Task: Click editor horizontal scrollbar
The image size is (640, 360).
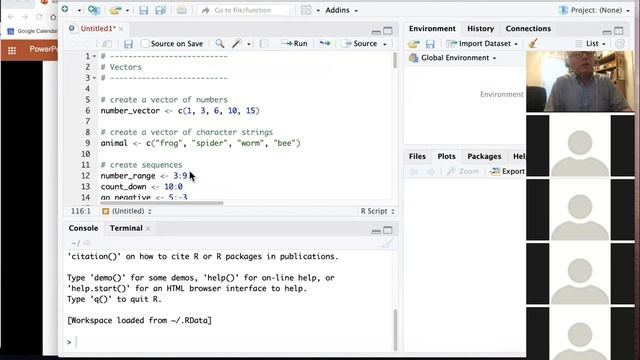Action: point(162,203)
